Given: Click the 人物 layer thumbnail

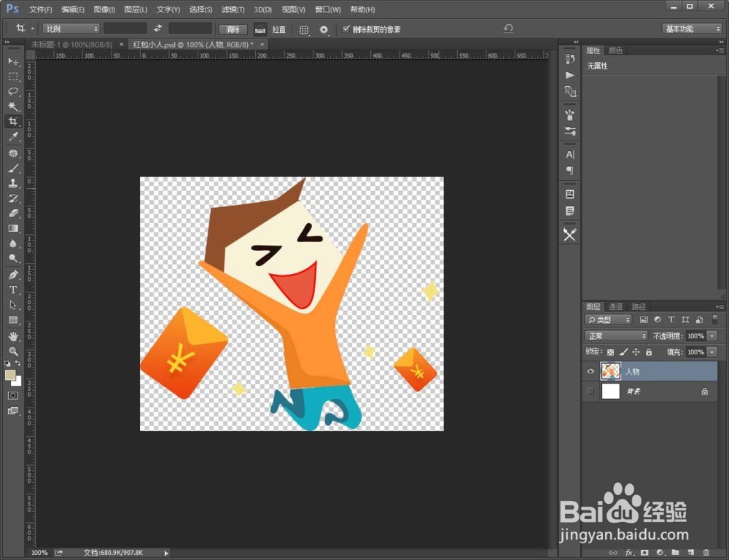Looking at the screenshot, I should tap(610, 371).
